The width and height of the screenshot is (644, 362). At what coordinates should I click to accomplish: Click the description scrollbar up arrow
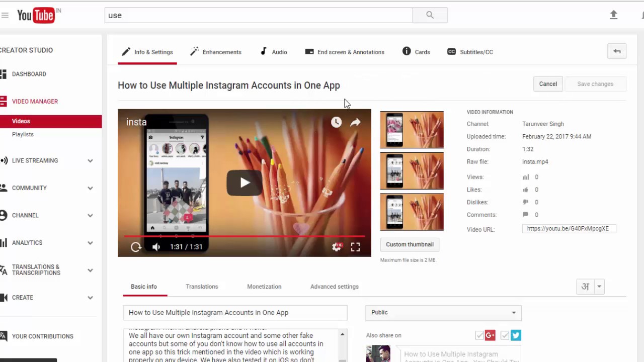342,334
